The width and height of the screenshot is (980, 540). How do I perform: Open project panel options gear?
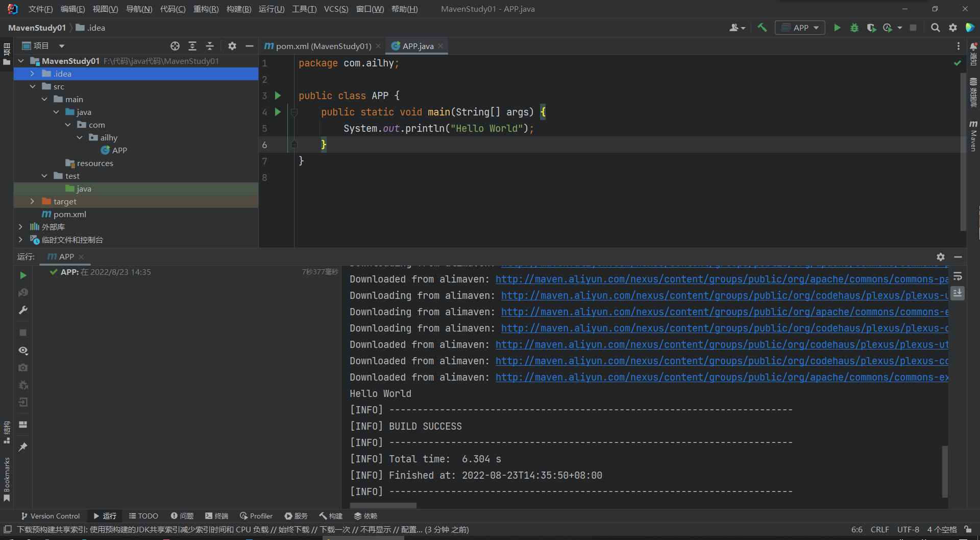pos(232,46)
